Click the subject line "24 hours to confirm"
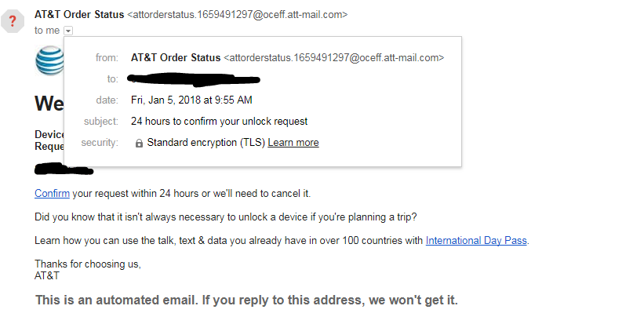 pyautogui.click(x=219, y=122)
